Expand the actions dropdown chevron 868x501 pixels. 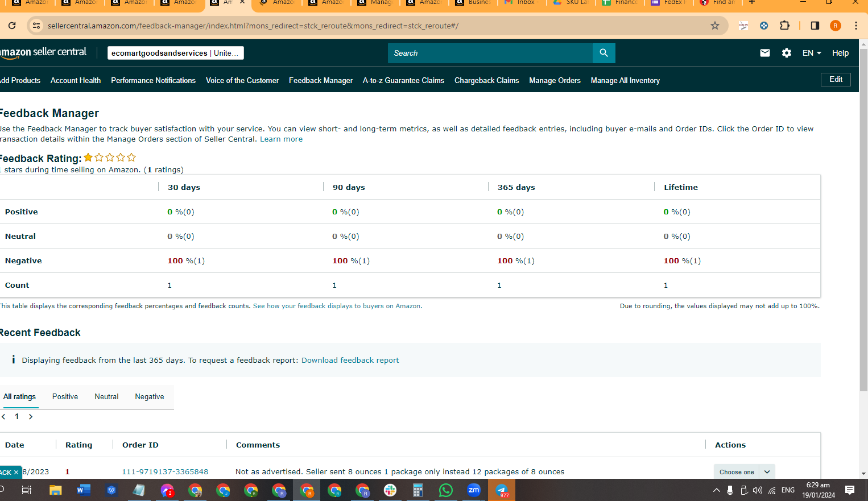pyautogui.click(x=767, y=472)
